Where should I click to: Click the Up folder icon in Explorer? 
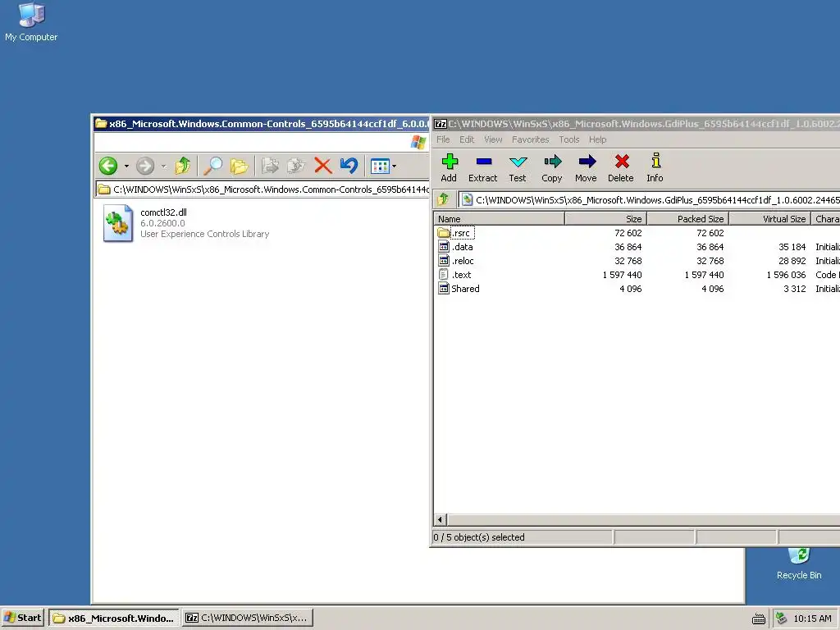click(x=183, y=166)
